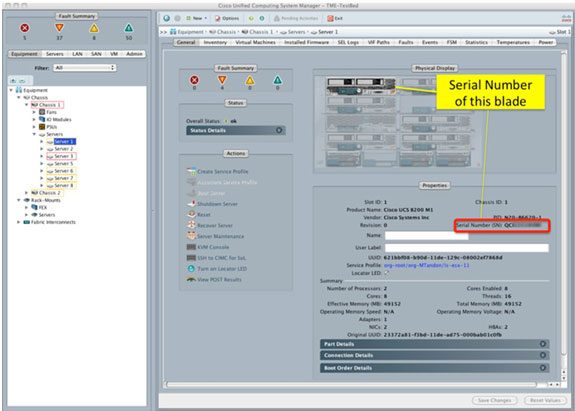Open the New toolbar menu

[x=197, y=18]
